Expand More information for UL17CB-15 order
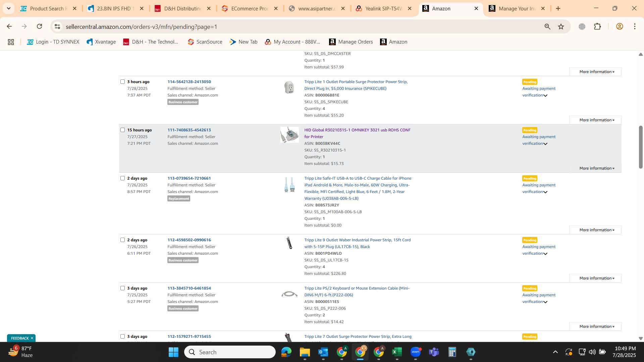This screenshot has height=362, width=644. pos(595,278)
